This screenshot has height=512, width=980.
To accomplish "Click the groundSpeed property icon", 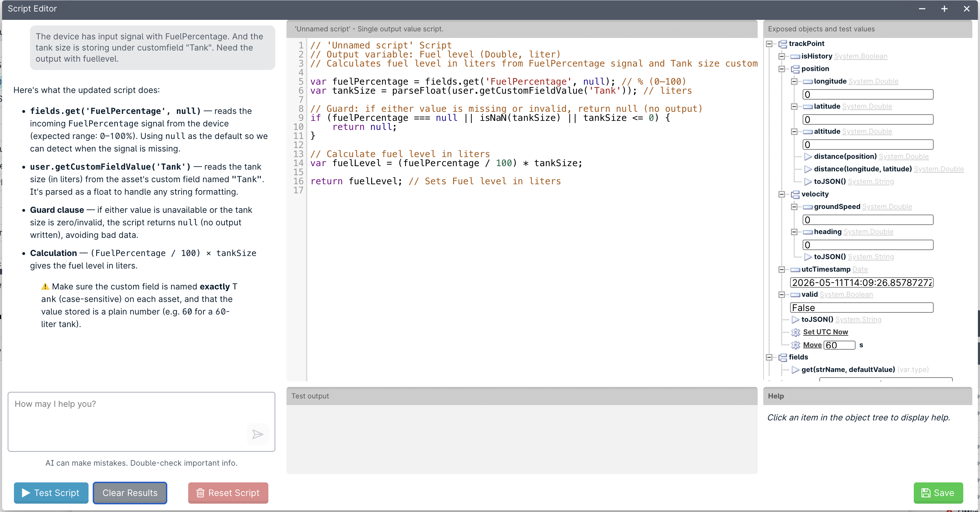I will click(808, 207).
